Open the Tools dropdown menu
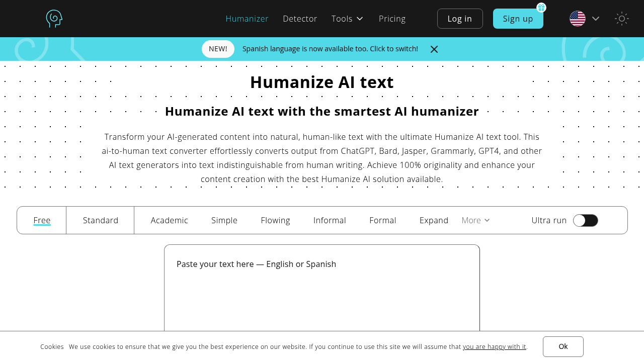 pos(347,19)
